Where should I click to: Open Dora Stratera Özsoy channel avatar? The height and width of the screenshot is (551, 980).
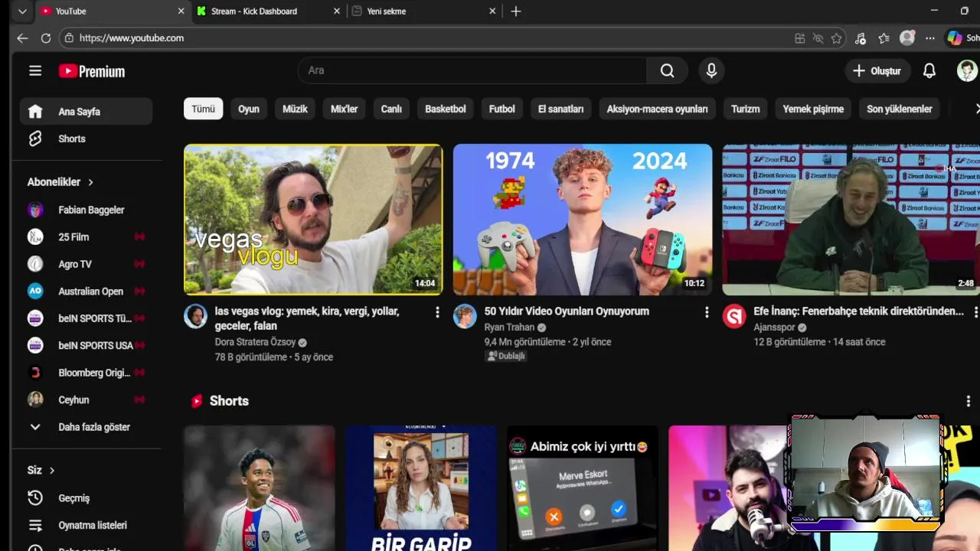(195, 316)
